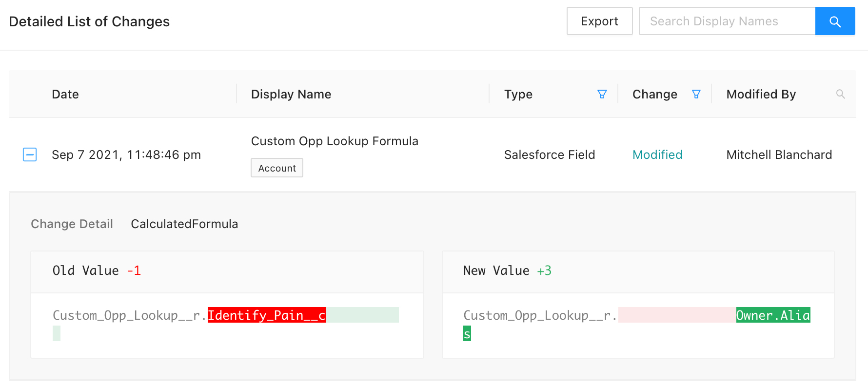Focus the Search Display Names field

(727, 21)
